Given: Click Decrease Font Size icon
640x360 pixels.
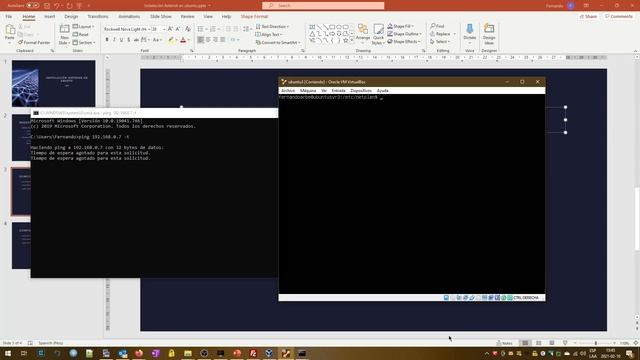Looking at the screenshot, I should (178, 29).
